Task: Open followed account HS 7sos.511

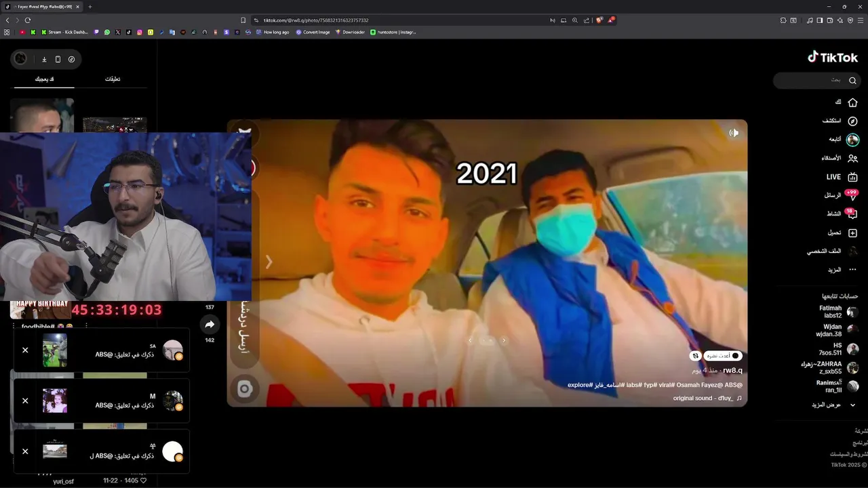Action: pos(840,349)
